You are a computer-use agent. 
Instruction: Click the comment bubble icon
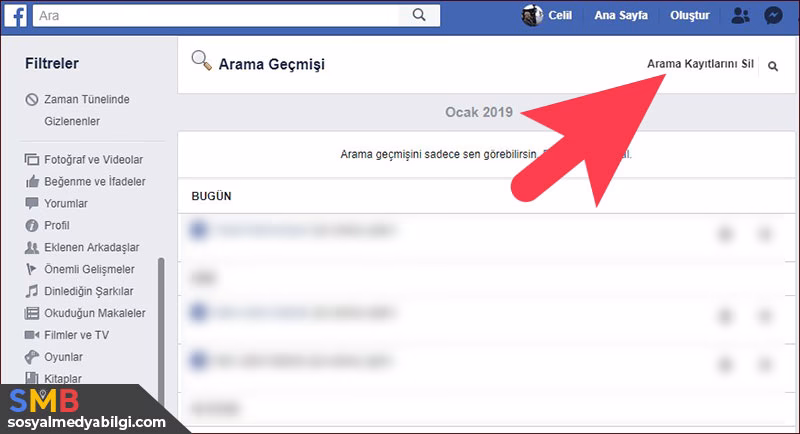pyautogui.click(x=32, y=203)
